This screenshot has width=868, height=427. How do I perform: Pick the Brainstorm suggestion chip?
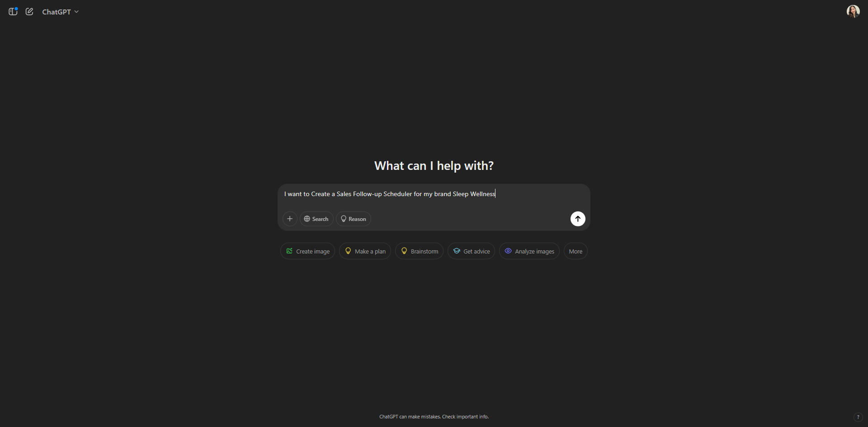420,251
